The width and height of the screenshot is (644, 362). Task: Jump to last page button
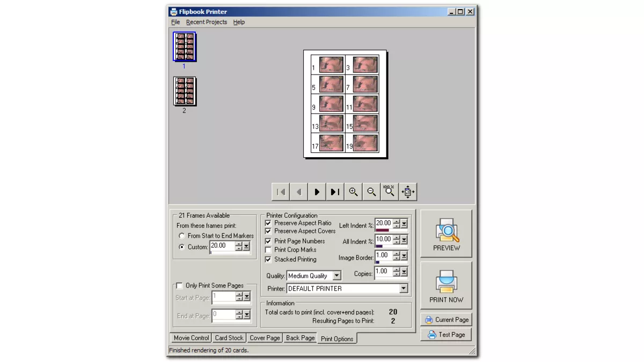[335, 192]
